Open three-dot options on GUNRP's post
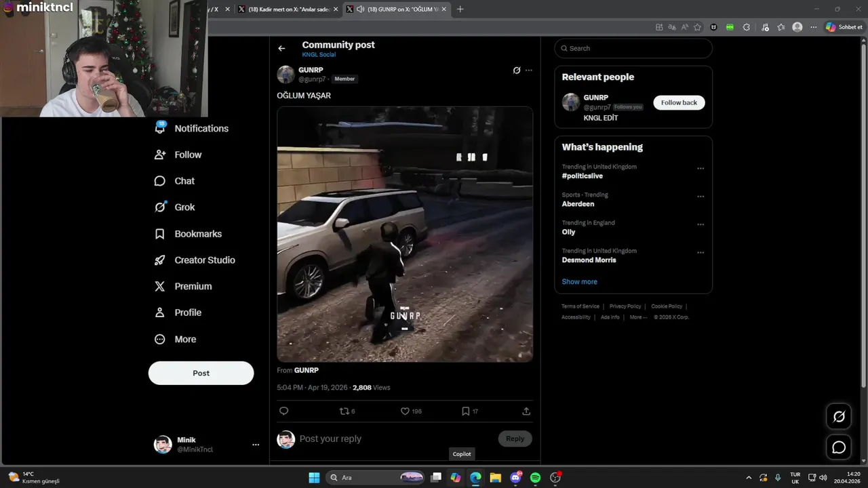This screenshot has width=868, height=488. click(x=529, y=70)
